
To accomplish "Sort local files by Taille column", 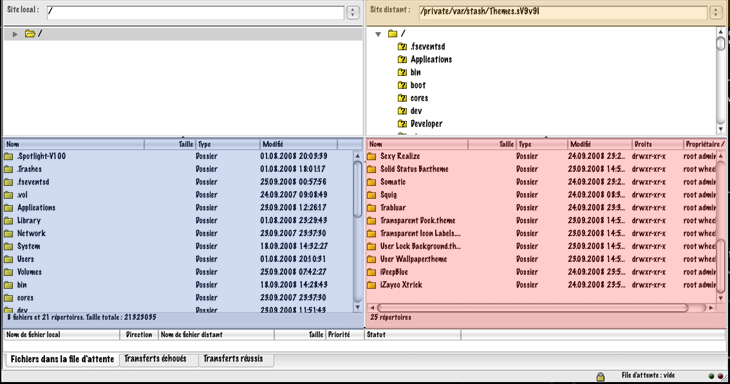I will click(x=169, y=144).
